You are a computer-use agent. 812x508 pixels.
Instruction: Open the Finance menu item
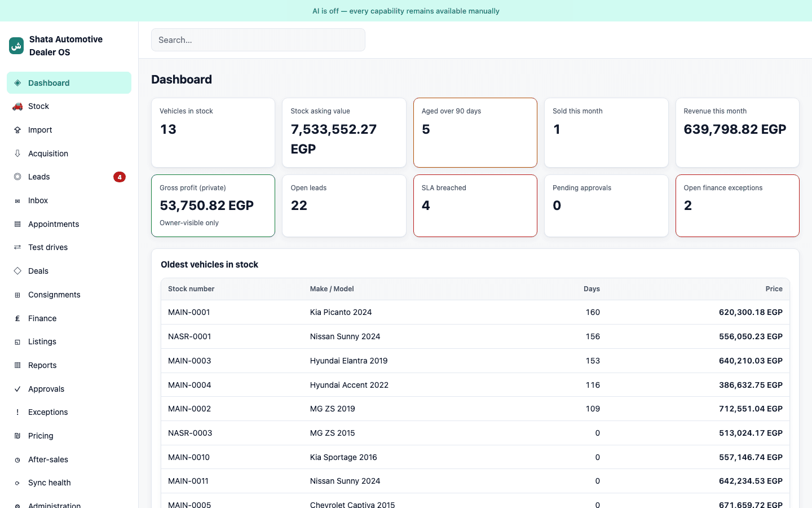(69, 318)
